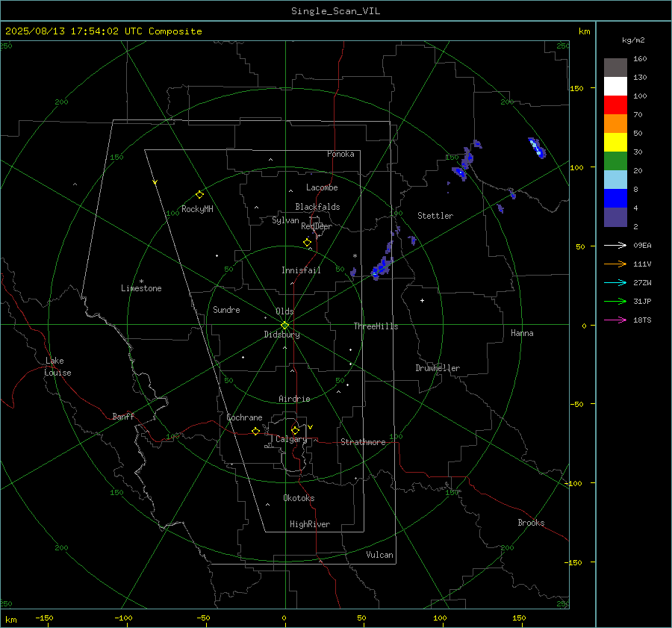Click the Strathmore town label

[x=363, y=442]
